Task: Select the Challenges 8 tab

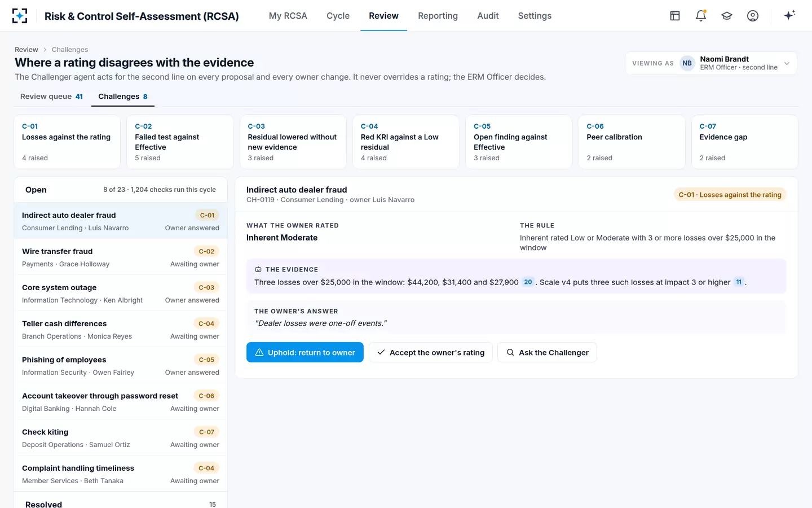Action: (x=123, y=97)
